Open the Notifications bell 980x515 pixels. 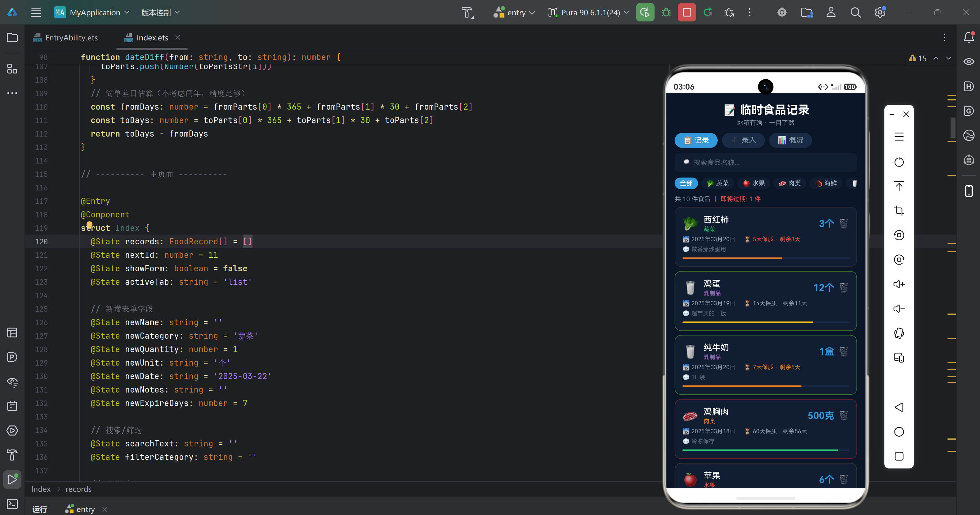pos(969,37)
